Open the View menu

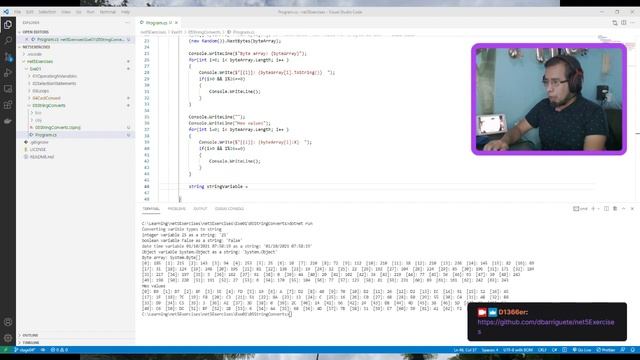[x=66, y=12]
